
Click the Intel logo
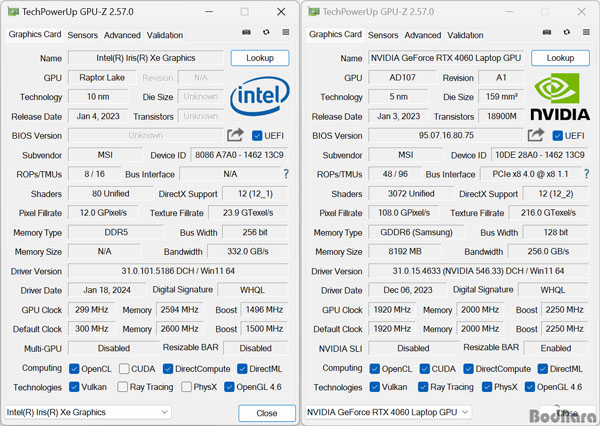click(x=260, y=96)
